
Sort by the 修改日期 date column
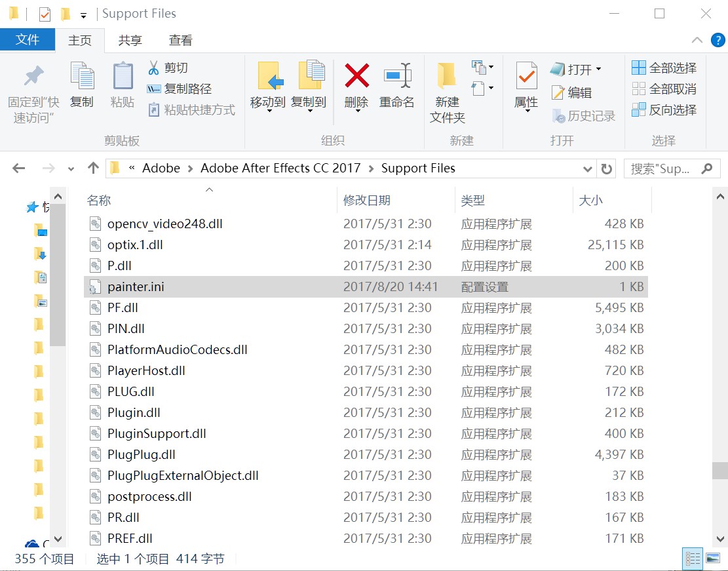[x=396, y=200]
